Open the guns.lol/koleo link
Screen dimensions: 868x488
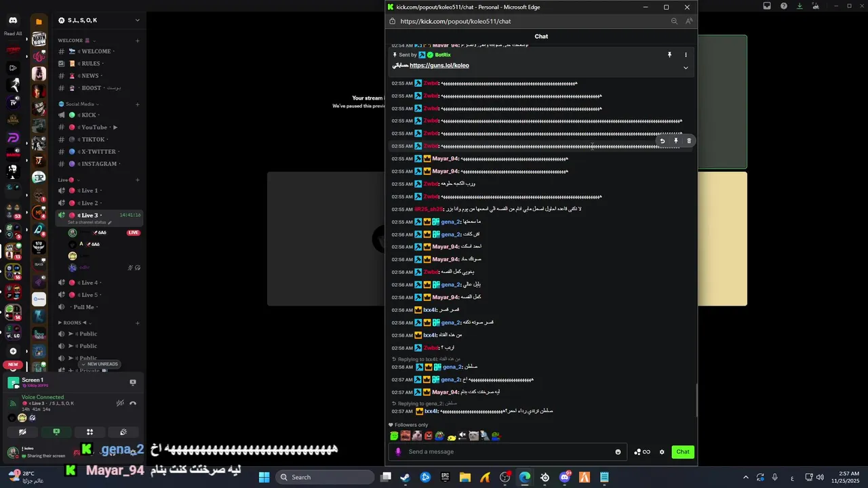pos(439,66)
